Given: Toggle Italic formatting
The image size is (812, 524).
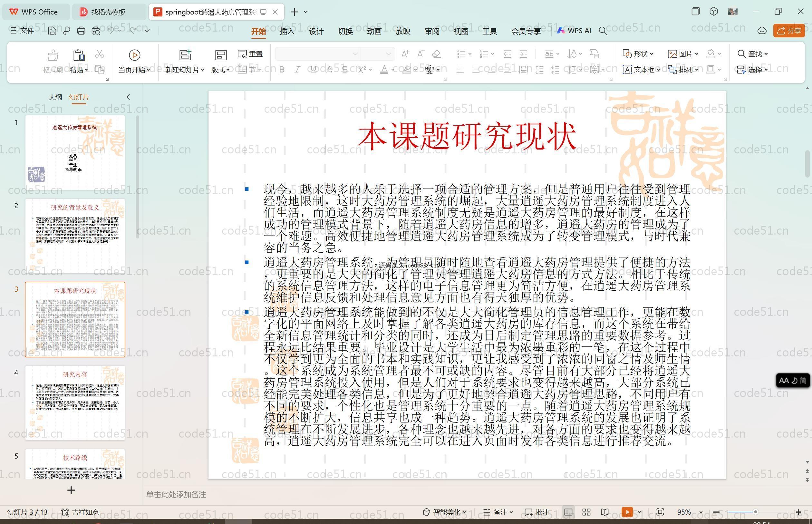Looking at the screenshot, I should (x=297, y=70).
